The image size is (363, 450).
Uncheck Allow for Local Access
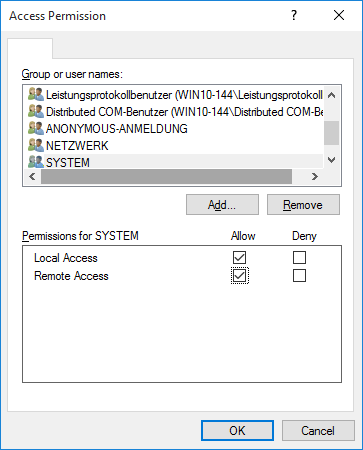point(239,258)
